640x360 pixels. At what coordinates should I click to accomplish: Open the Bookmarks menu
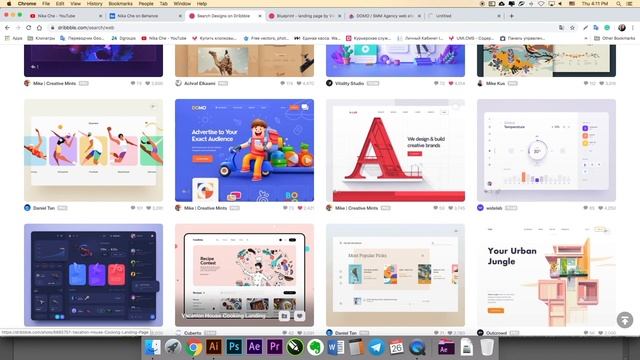pos(120,4)
